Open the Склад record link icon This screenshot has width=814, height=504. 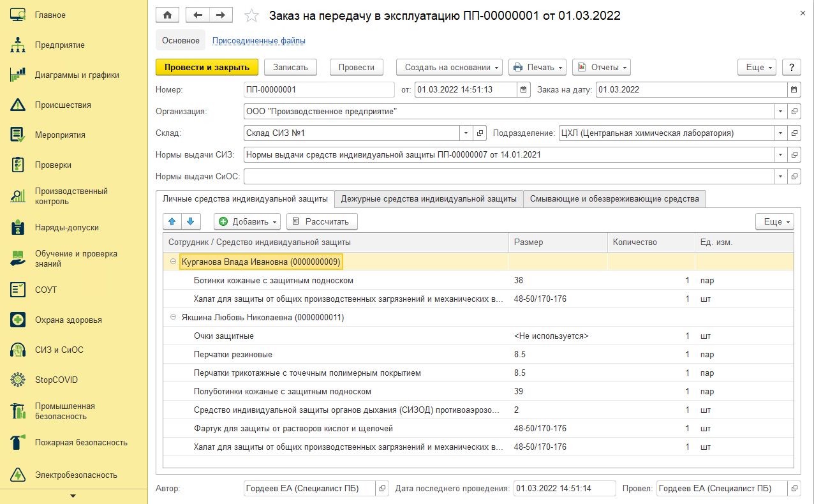(481, 133)
